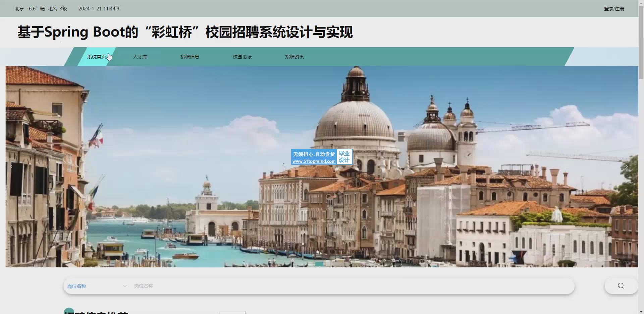The height and width of the screenshot is (314, 644).
Task: Open 校园论坛 nav tab
Action: tap(242, 57)
